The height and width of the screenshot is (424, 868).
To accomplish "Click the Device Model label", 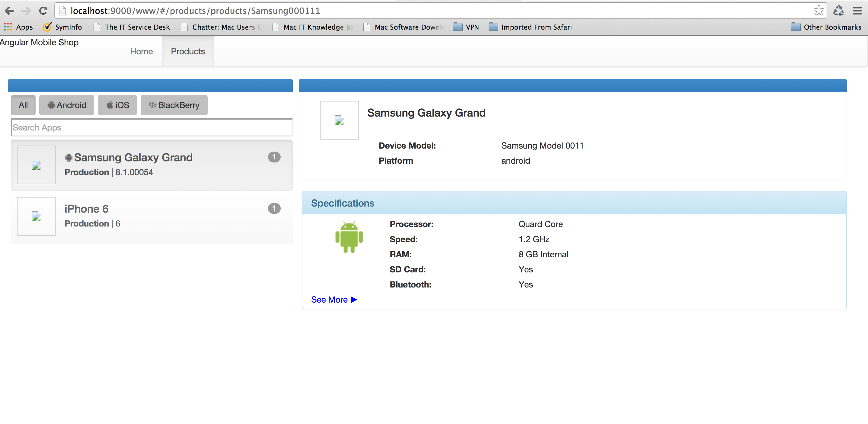I will 407,146.
